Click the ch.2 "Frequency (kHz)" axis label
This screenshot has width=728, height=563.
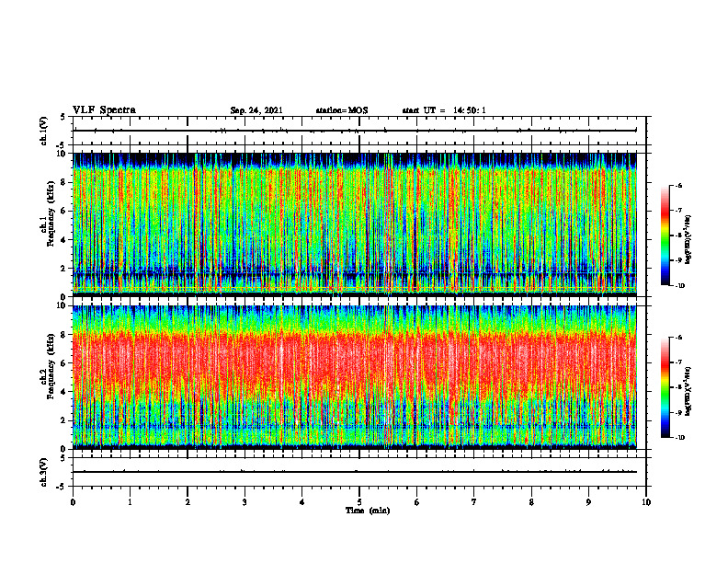(51, 366)
